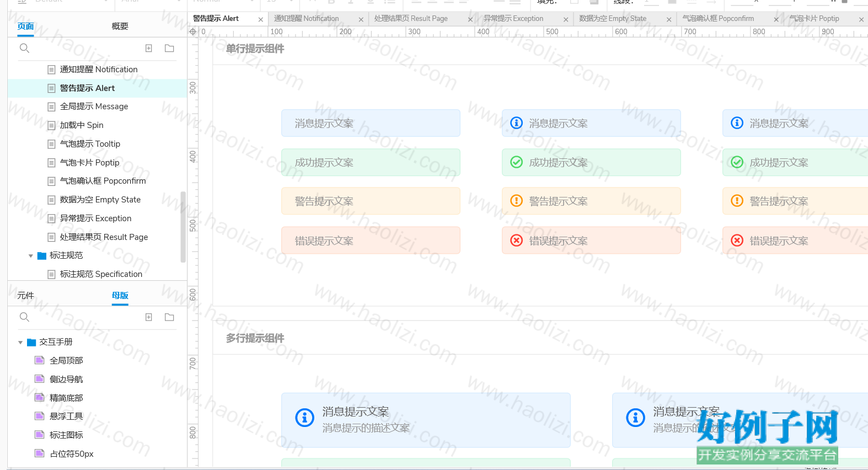This screenshot has height=470, width=868.
Task: Close the 异常提示 Exception tab
Action: tap(566, 19)
